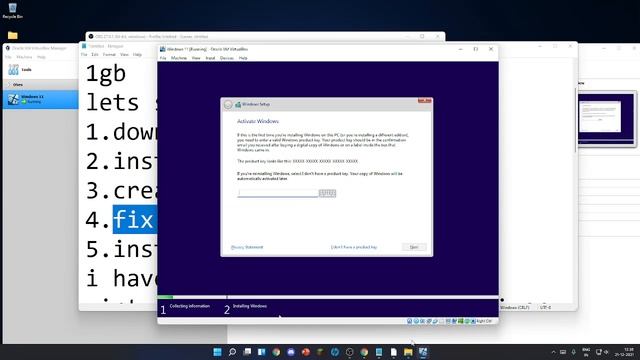Viewport: 640px width, 360px height.
Task: Open Help menu in the VM window
Action: tap(243, 58)
